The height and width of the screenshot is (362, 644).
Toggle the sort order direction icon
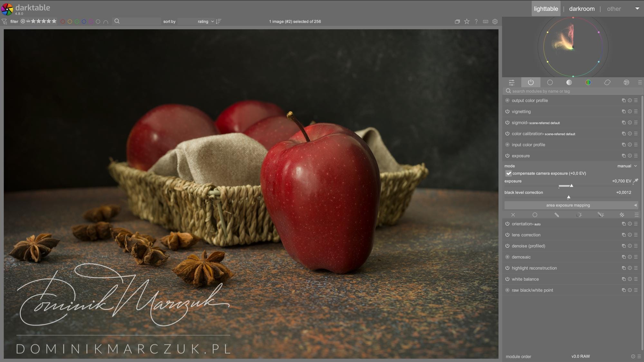(x=219, y=22)
